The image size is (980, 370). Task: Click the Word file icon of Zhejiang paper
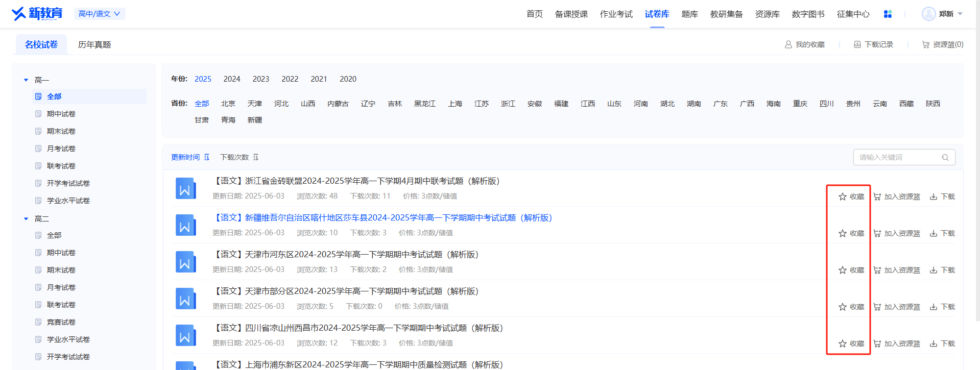coord(185,188)
